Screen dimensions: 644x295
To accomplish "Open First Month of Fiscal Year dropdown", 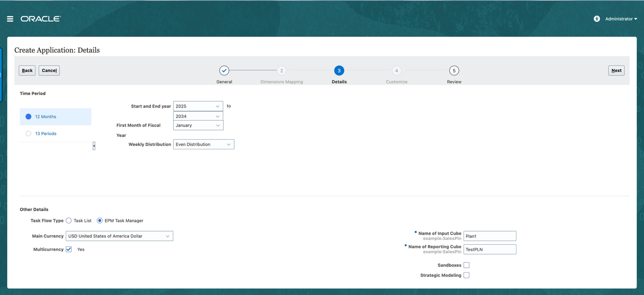I will [198, 125].
